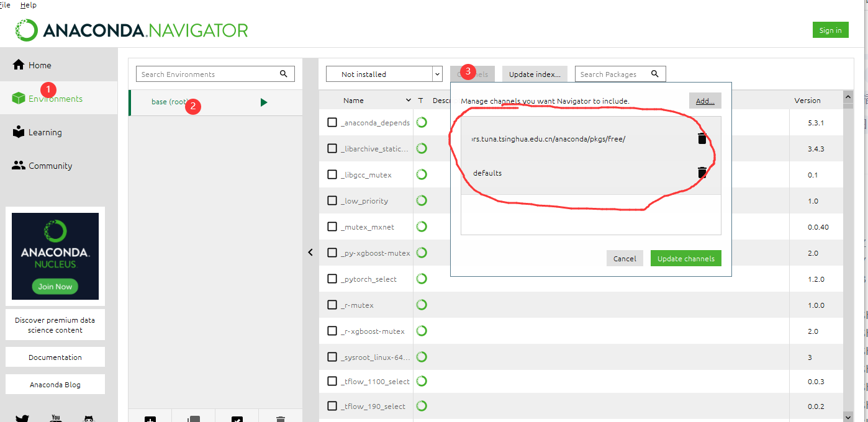Click the green type icon for _tflow_190_select

pyautogui.click(x=422, y=406)
